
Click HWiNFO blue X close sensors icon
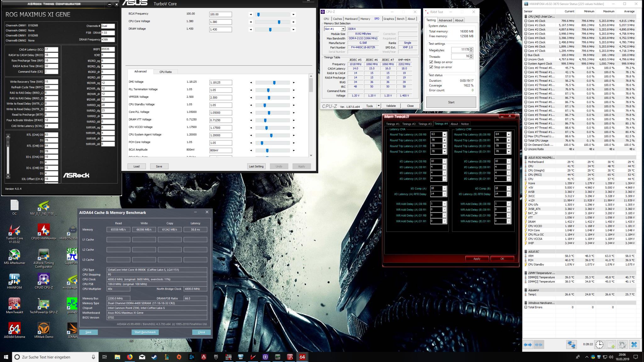tap(634, 344)
